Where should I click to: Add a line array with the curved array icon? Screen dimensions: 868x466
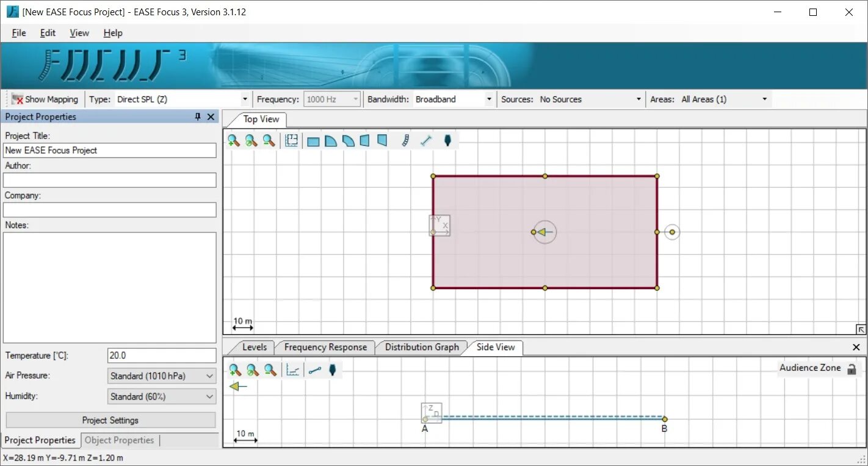[x=405, y=141]
